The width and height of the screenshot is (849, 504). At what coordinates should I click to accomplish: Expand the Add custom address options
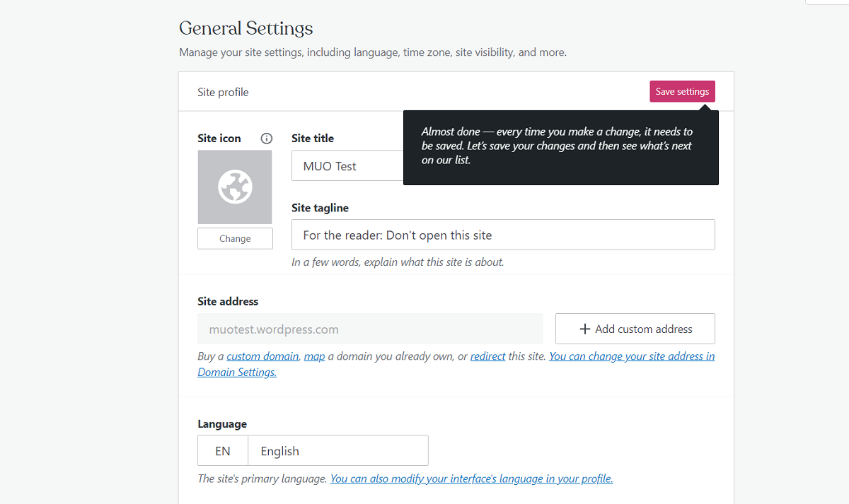click(x=635, y=328)
